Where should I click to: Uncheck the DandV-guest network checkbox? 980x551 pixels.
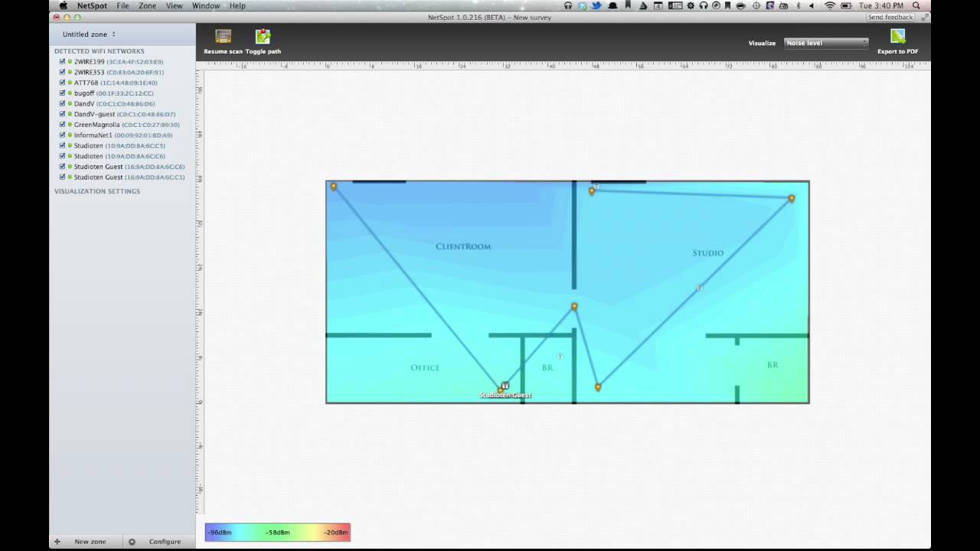[62, 114]
